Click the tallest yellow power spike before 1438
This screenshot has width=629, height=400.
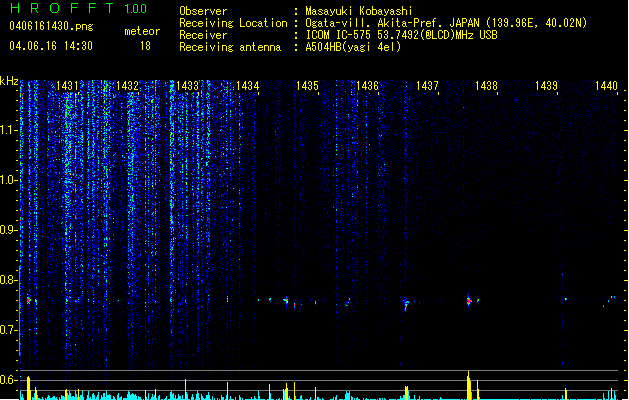click(469, 385)
